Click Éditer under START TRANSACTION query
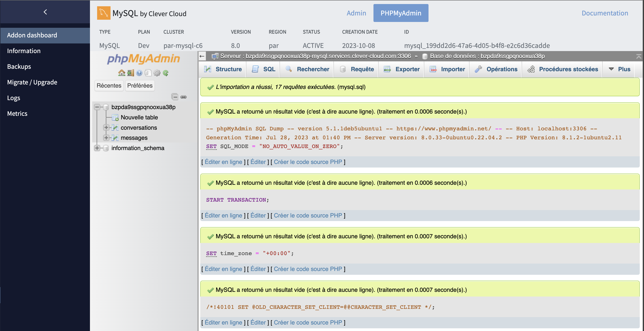Image resolution: width=644 pixels, height=331 pixels. [x=258, y=215]
